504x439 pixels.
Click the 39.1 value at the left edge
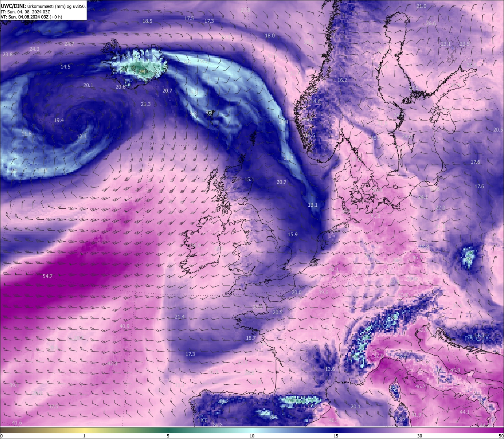pos(14,385)
